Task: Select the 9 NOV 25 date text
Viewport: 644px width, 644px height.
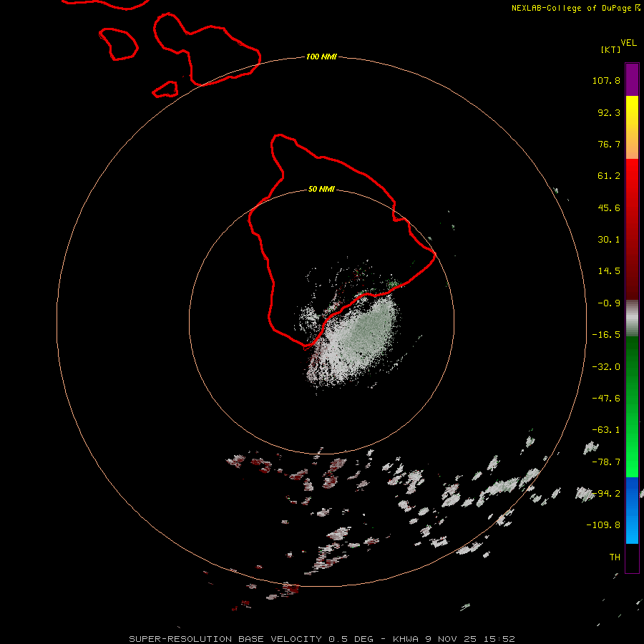Action: [x=451, y=639]
